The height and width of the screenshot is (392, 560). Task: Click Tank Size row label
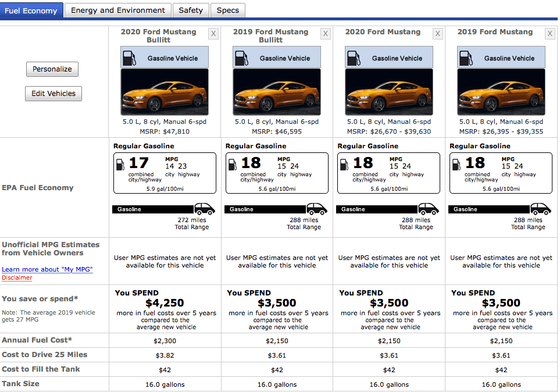(20, 384)
